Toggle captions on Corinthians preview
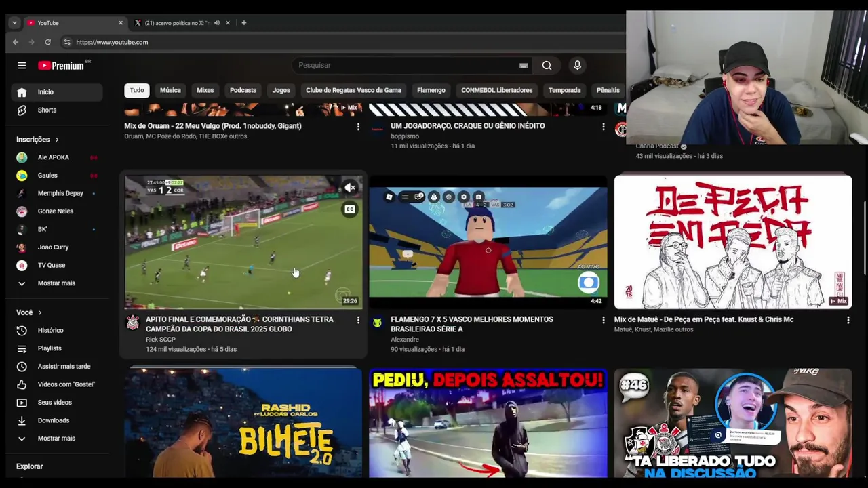868x488 pixels. [350, 209]
